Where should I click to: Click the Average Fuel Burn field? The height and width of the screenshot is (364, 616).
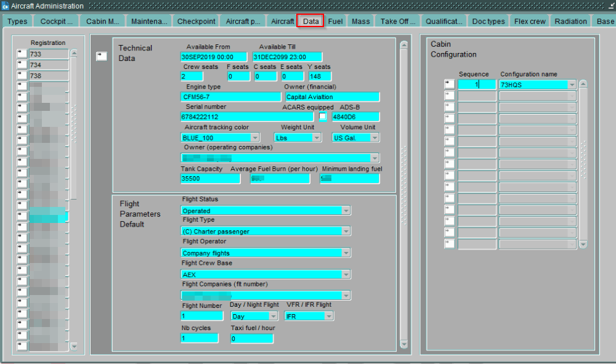point(280,178)
